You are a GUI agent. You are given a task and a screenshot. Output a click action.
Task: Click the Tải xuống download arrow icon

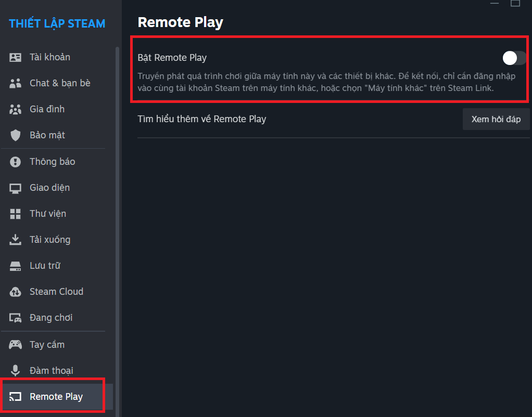(15, 240)
